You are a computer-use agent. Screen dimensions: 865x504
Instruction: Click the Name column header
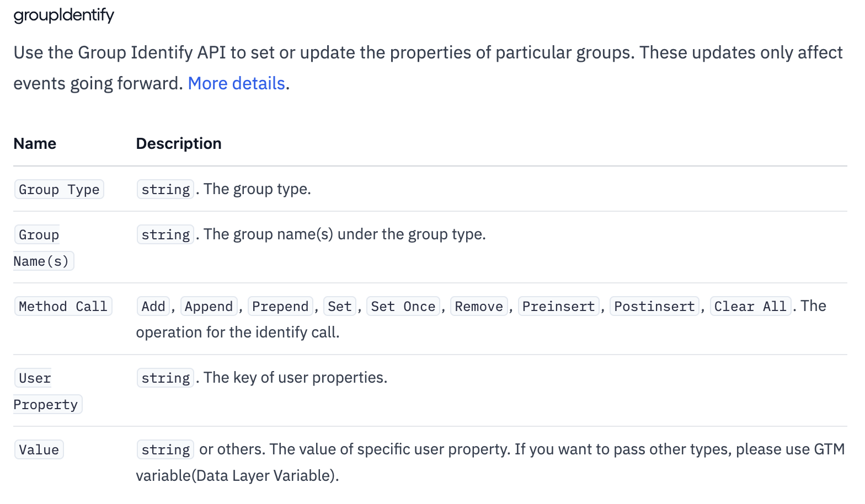(35, 143)
